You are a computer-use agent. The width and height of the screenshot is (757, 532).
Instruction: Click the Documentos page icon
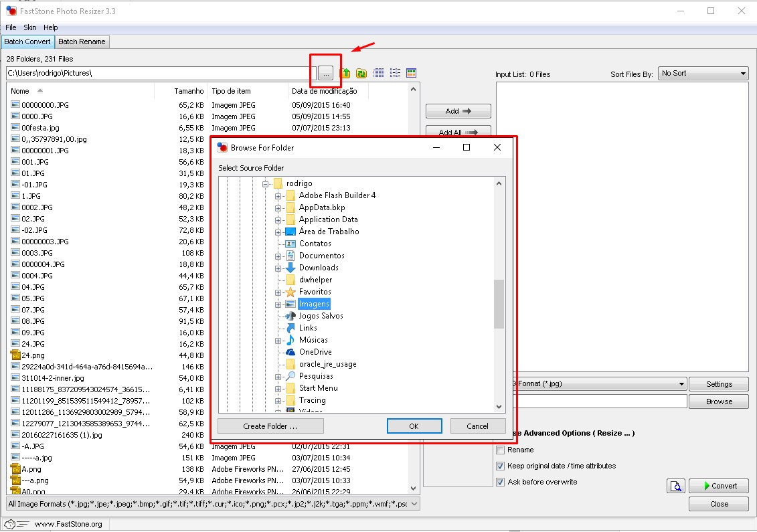[x=290, y=256]
